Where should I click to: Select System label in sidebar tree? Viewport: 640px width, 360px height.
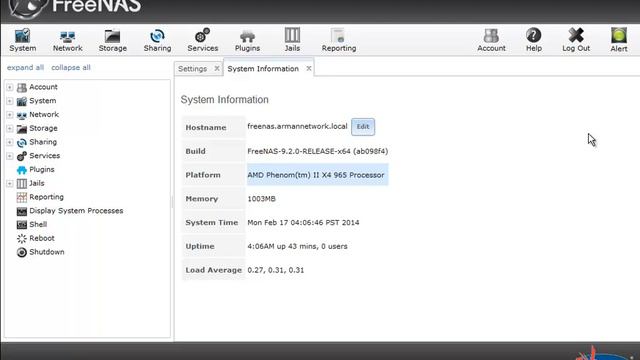(x=43, y=101)
